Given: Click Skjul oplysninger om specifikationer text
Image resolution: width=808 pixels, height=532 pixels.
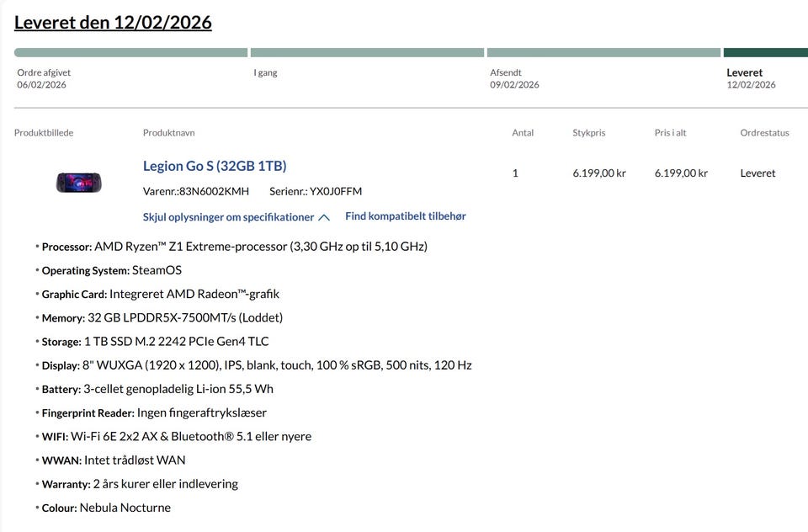Looking at the screenshot, I should pos(228,216).
